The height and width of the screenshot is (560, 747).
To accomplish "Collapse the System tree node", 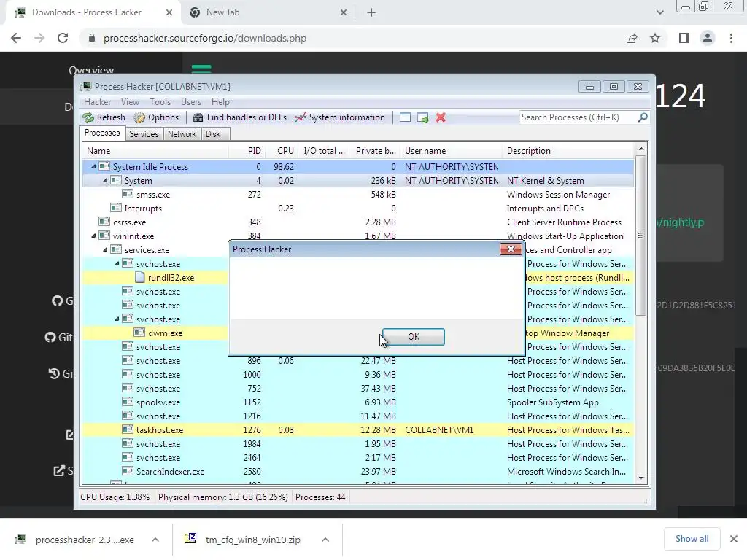I will click(x=105, y=181).
